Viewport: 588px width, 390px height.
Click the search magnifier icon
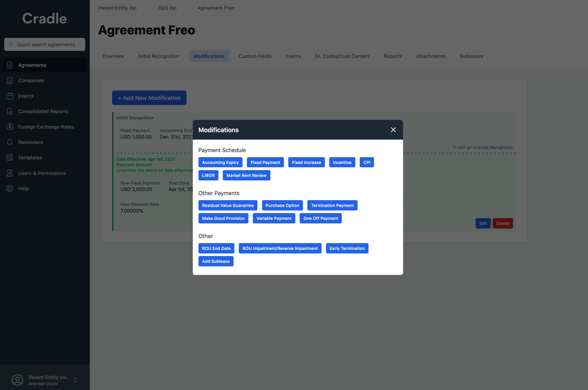click(11, 44)
